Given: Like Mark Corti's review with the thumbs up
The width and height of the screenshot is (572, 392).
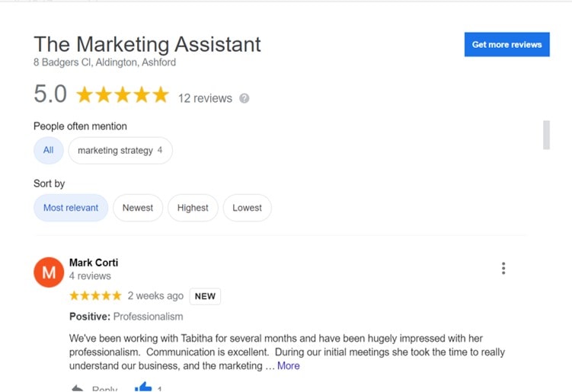Looking at the screenshot, I should (143, 387).
